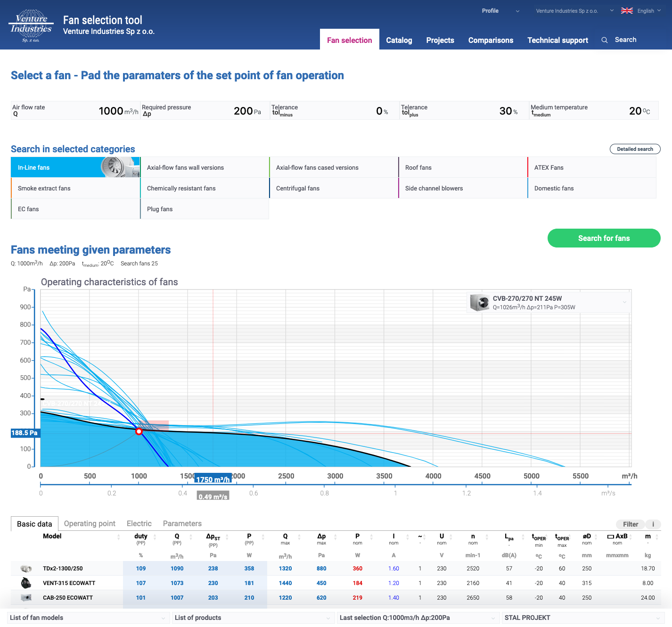Screen dimensions: 672x627
Task: Sort by mass m column arrows
Action: [x=657, y=537]
